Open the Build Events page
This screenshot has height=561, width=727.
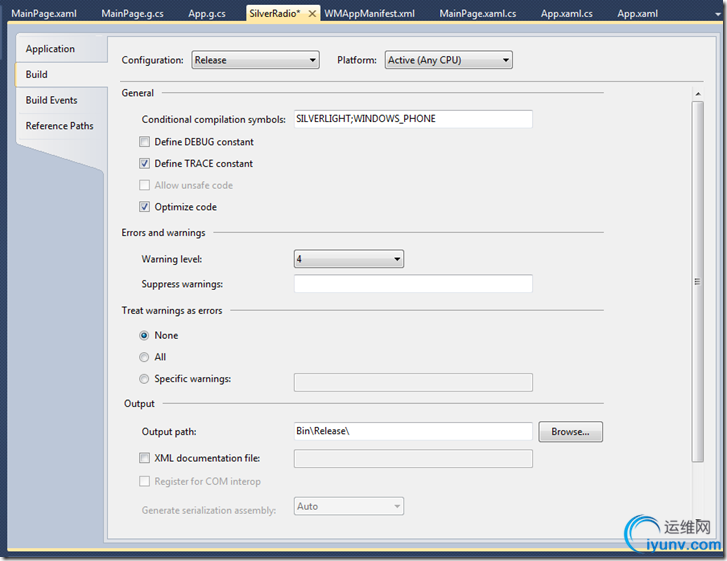62,100
